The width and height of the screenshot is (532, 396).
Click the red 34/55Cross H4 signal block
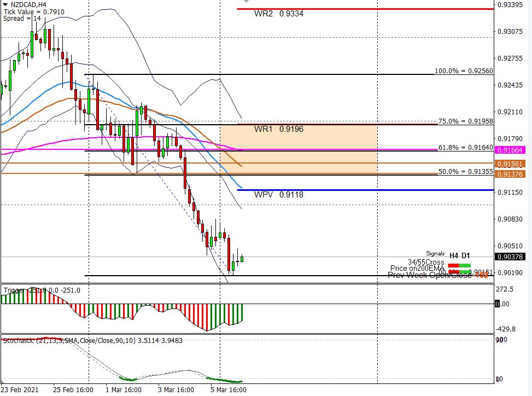click(454, 264)
